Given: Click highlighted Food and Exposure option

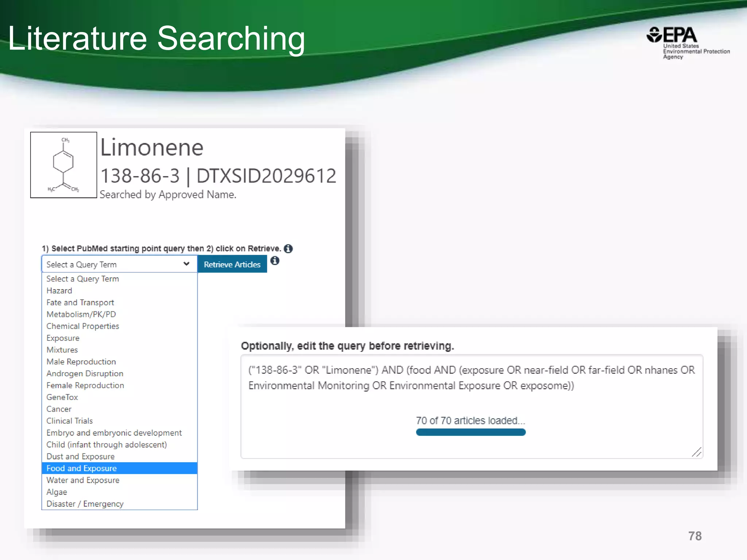Looking at the screenshot, I should (119, 468).
